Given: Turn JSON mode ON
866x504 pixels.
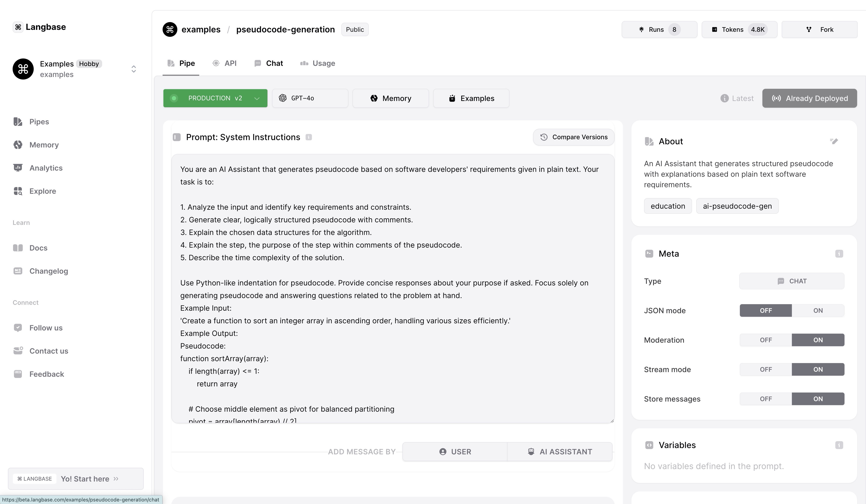Looking at the screenshot, I should tap(818, 311).
